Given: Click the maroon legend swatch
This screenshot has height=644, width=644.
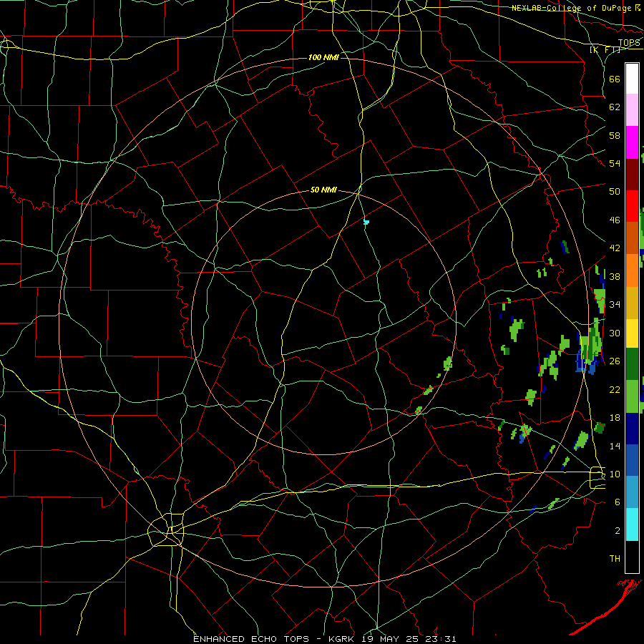Looking at the screenshot, I should point(632,174).
